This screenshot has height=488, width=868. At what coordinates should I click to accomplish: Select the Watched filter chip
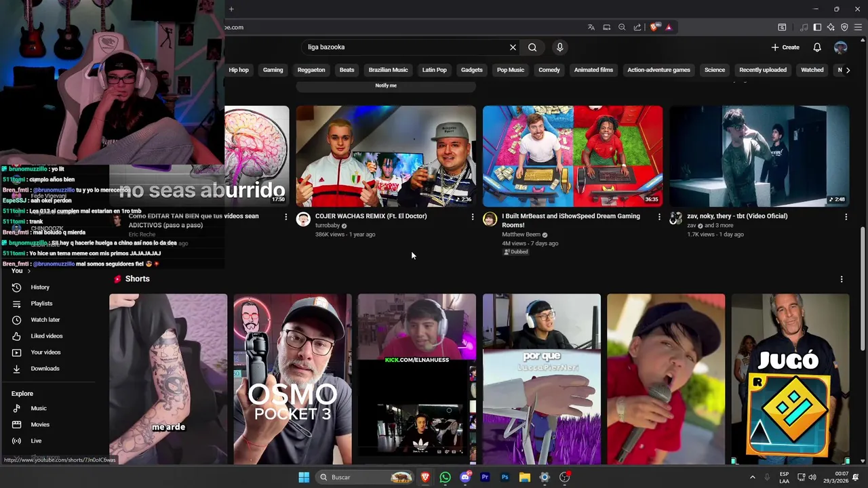click(812, 70)
